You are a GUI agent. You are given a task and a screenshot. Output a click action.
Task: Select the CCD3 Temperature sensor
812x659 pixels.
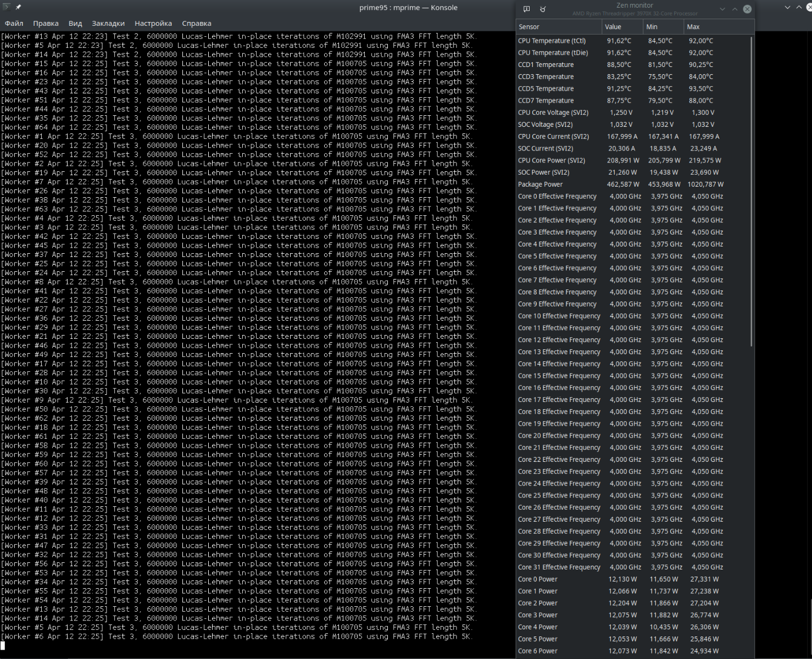click(x=633, y=77)
